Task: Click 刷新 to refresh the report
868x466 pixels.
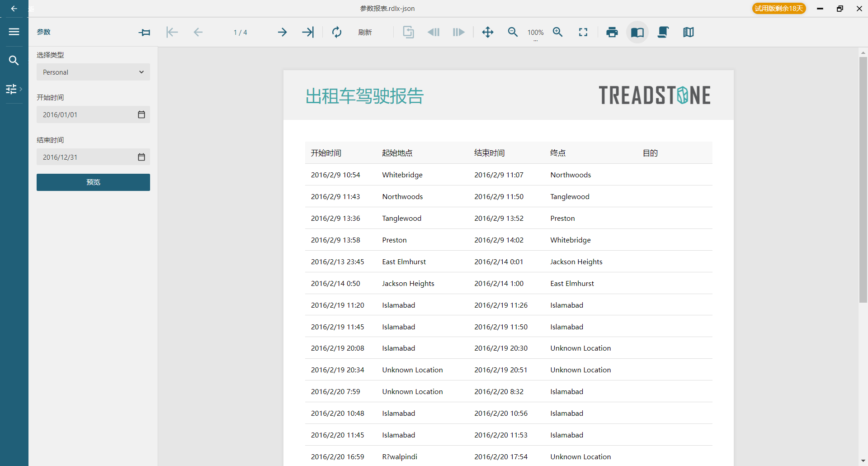Action: click(x=365, y=32)
